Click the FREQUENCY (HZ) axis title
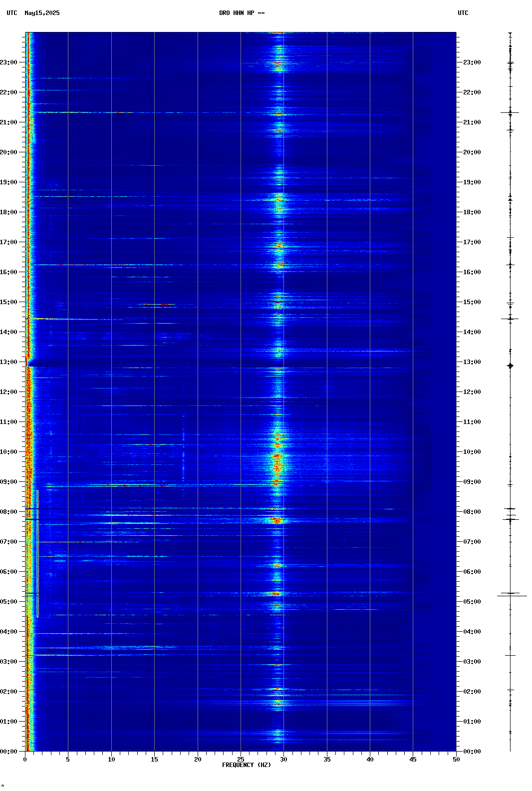 coord(247,765)
